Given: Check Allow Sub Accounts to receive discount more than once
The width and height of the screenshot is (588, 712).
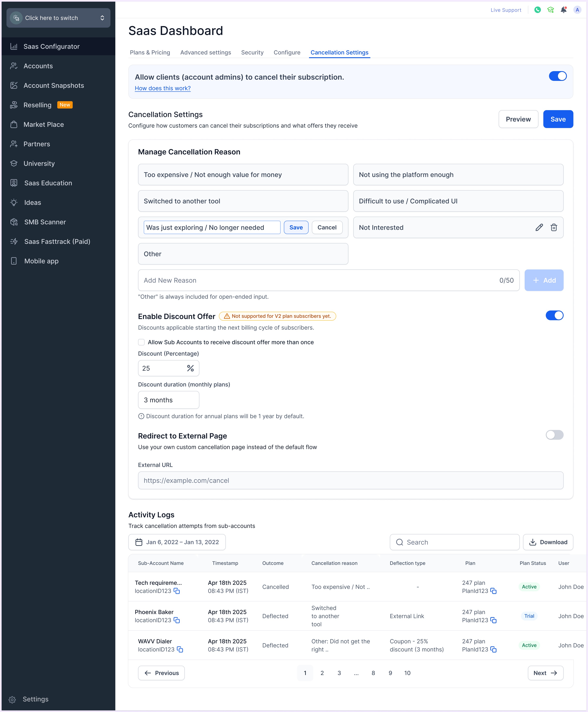Looking at the screenshot, I should 141,342.
